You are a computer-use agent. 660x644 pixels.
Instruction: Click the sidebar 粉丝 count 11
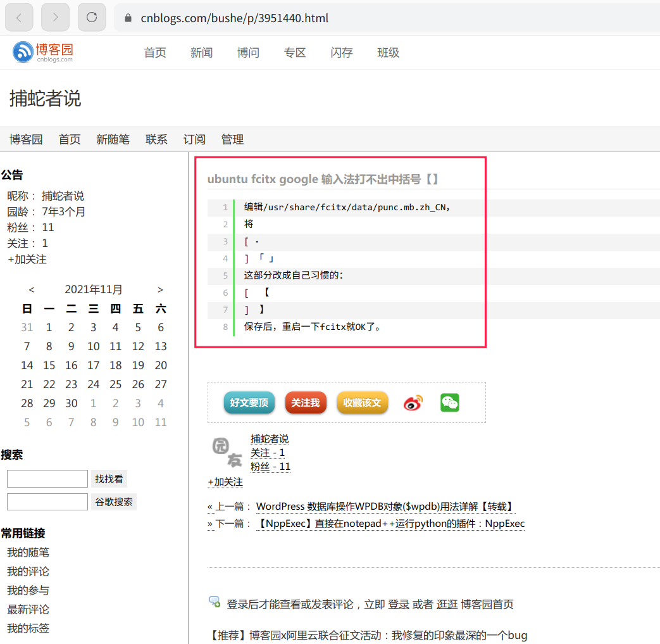48,228
